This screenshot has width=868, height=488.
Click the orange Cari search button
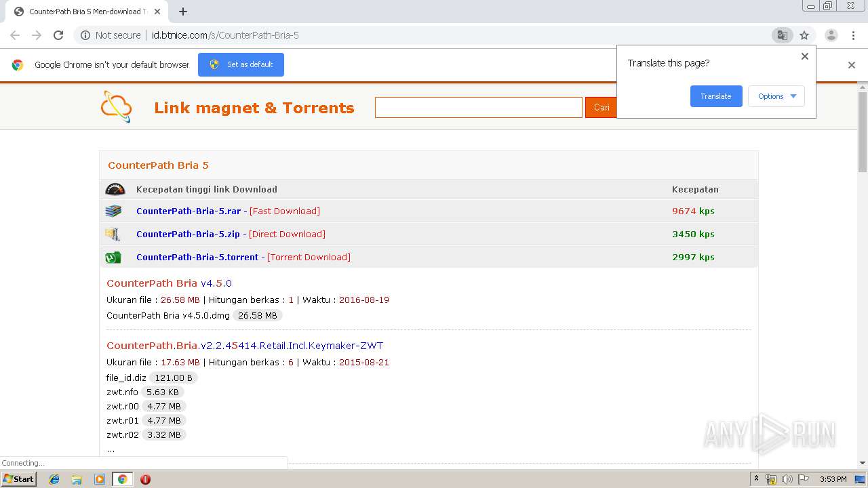click(601, 107)
